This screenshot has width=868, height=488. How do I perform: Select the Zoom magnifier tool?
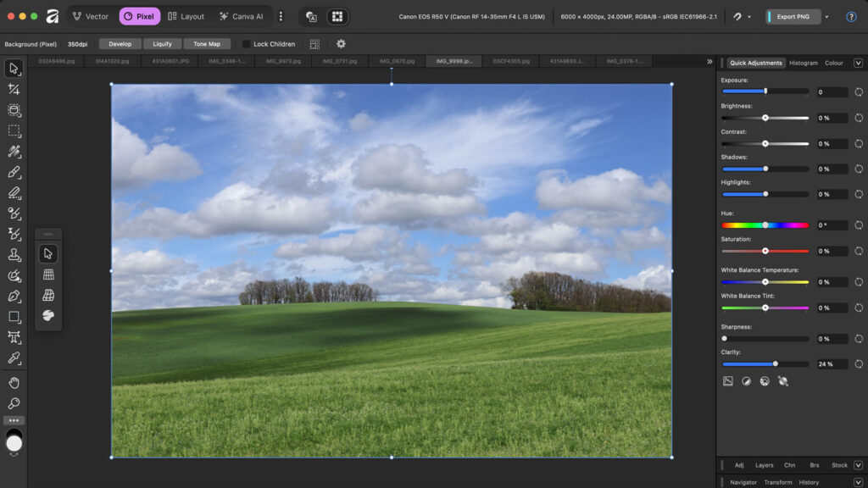tap(14, 403)
